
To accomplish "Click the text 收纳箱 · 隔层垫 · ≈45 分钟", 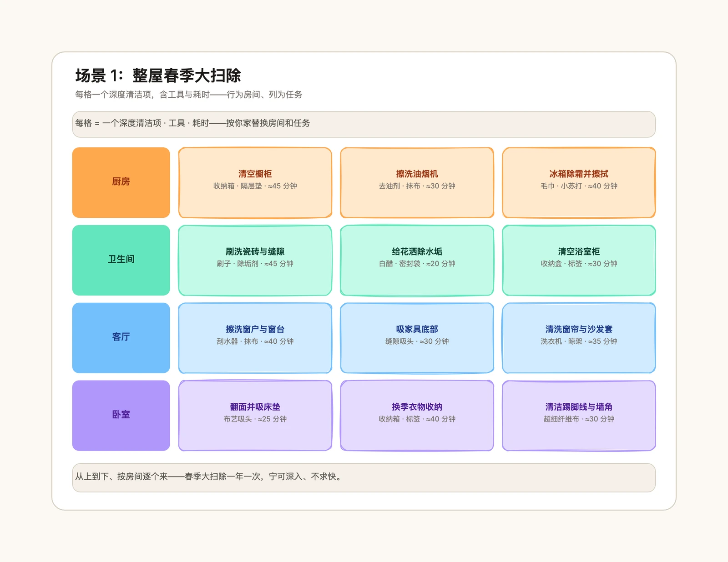I will click(x=255, y=186).
